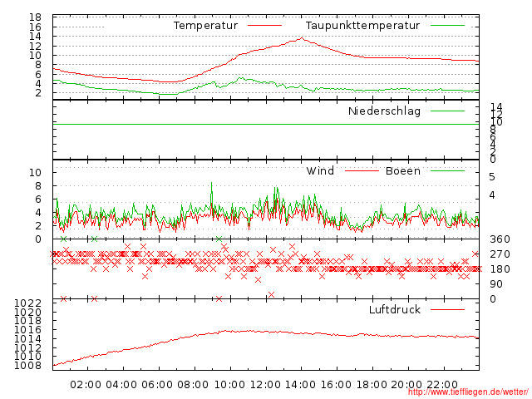Click the tieffliegen.de/wetter URL link
This screenshot has width=532, height=399.
tap(468, 392)
